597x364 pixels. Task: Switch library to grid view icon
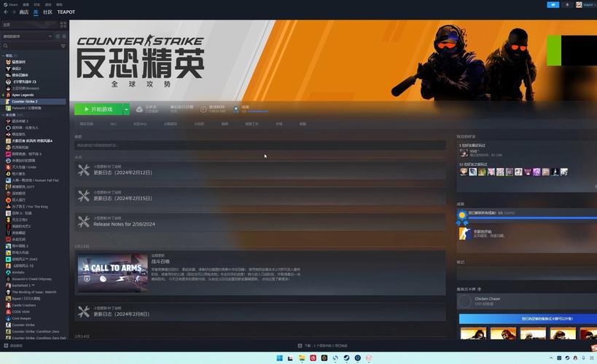point(63,24)
